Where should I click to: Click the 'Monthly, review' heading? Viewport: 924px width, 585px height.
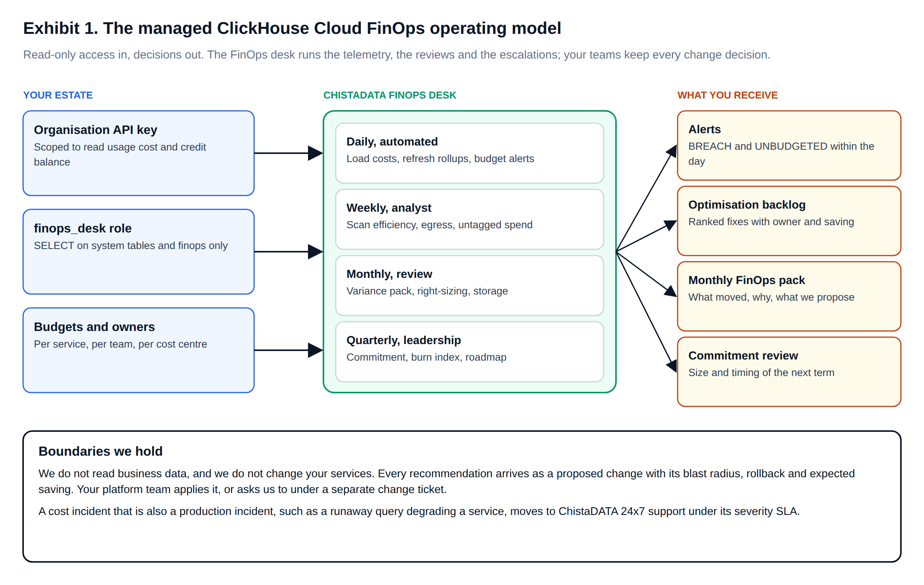pyautogui.click(x=389, y=274)
